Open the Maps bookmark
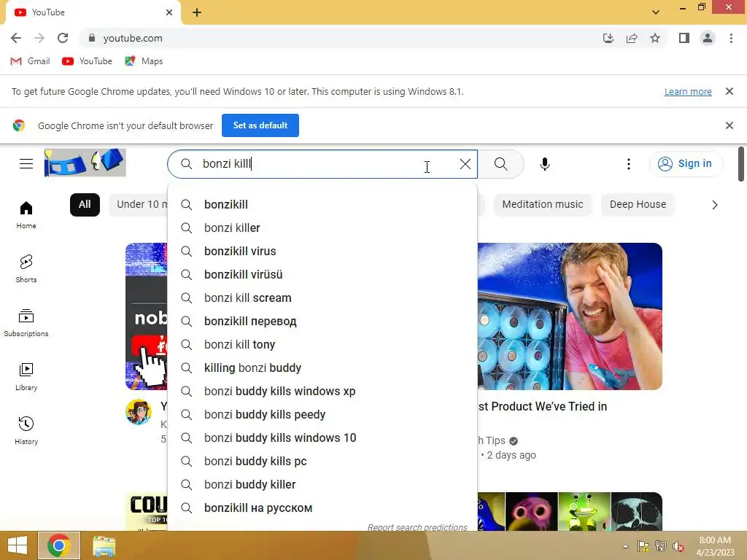Viewport: 747px width, 560px height. [x=144, y=61]
